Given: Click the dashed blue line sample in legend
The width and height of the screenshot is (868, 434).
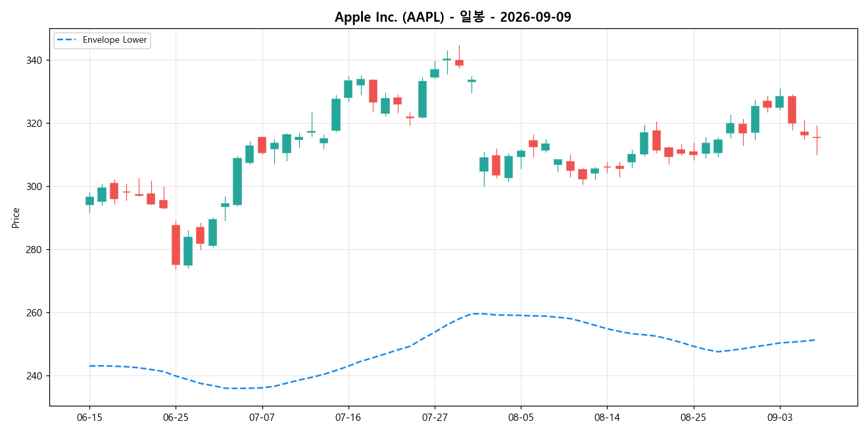Looking at the screenshot, I should pyautogui.click(x=66, y=40).
